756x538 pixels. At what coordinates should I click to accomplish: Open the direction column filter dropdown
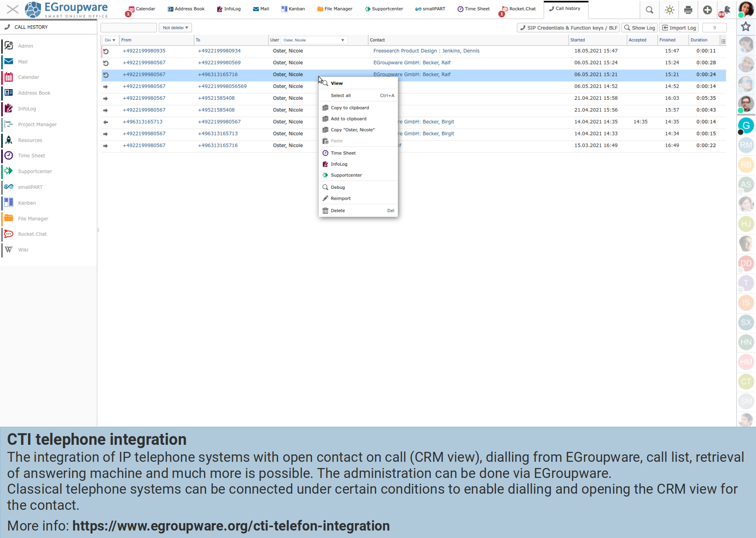(x=110, y=40)
